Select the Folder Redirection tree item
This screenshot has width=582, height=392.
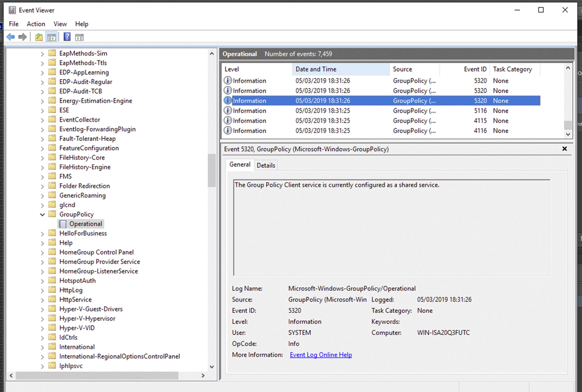[85, 186]
